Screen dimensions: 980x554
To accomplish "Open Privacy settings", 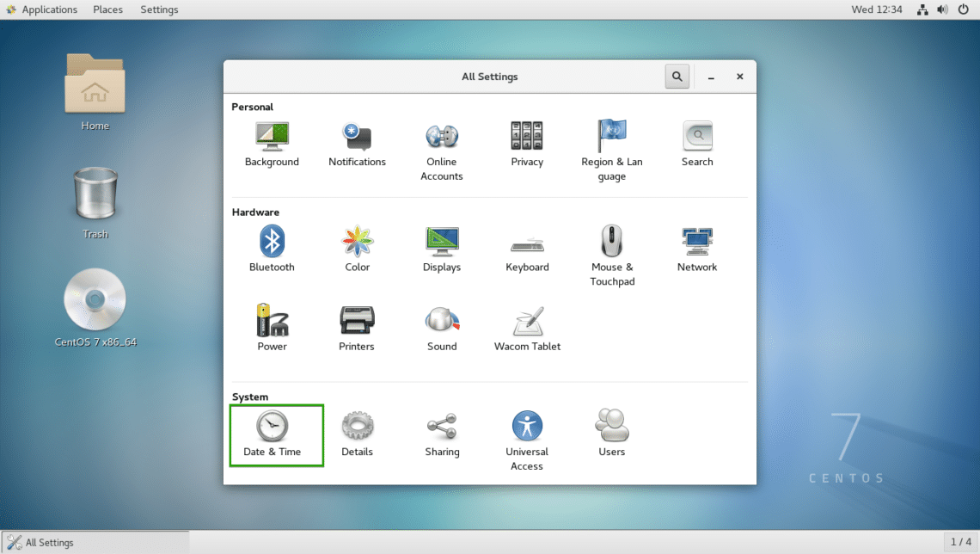I will 527,142.
